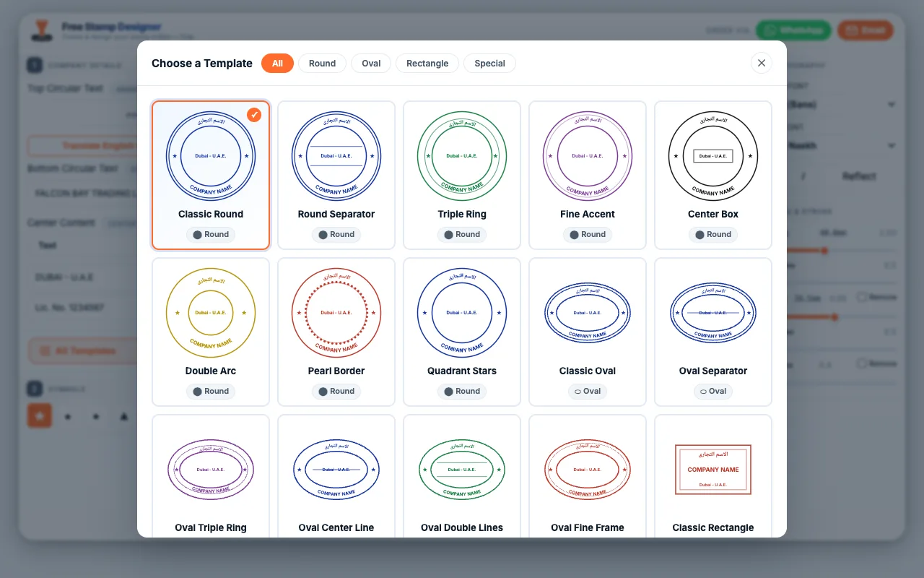
Task: Select the All filter tab
Action: tap(277, 63)
